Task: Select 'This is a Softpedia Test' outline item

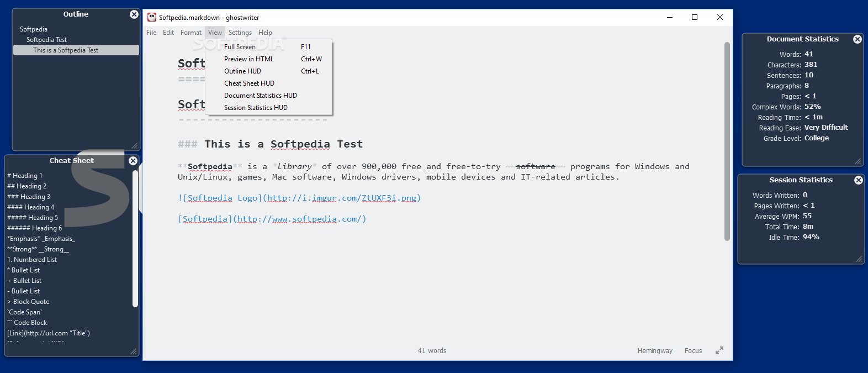Action: (76, 50)
